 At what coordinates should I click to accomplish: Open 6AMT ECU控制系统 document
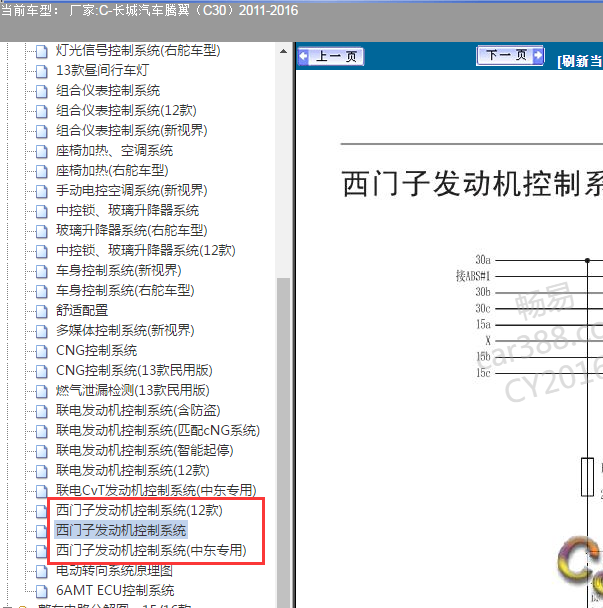pyautogui.click(x=115, y=590)
